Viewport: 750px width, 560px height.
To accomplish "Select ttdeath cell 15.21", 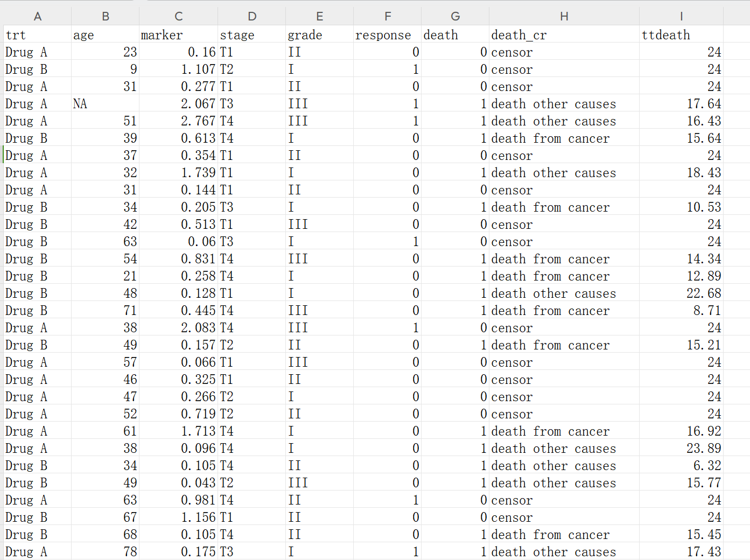I will tap(681, 345).
